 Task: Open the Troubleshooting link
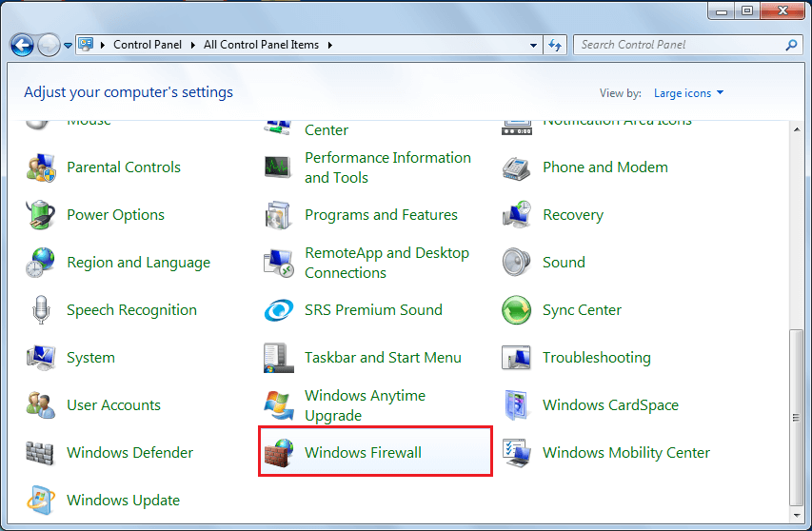pos(596,358)
